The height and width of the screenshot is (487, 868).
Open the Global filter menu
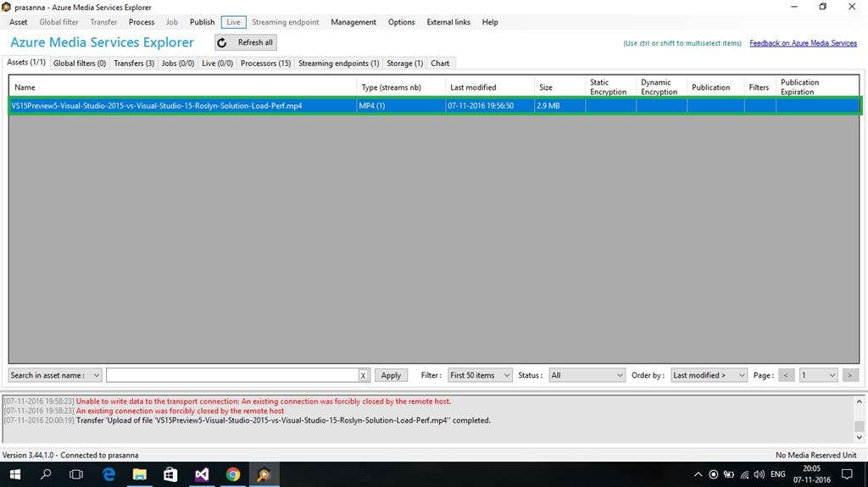pos(58,22)
